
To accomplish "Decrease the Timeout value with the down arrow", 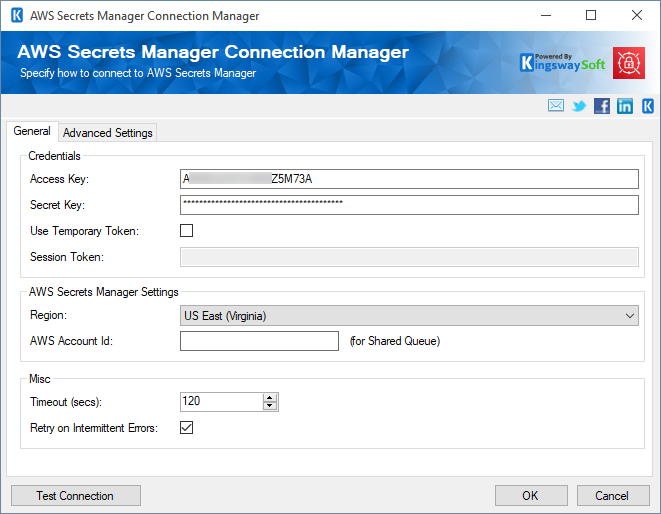I will (x=270, y=406).
